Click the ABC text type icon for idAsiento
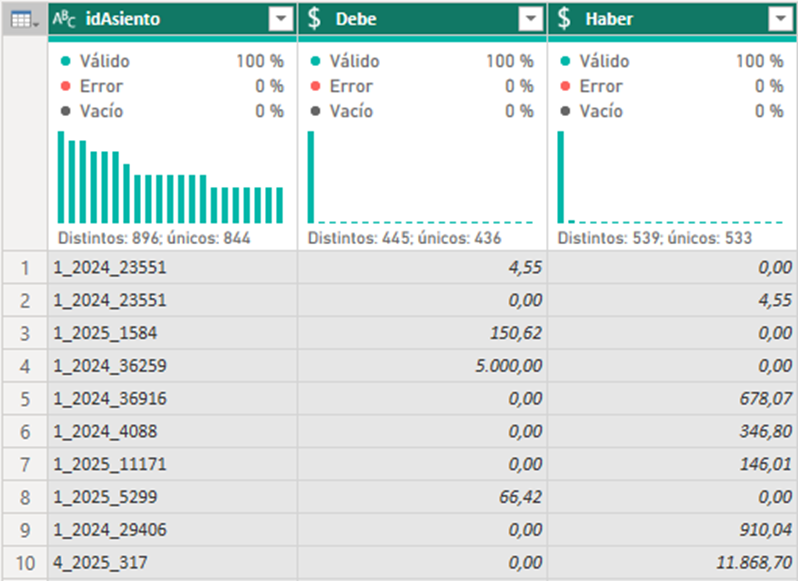 [x=63, y=19]
